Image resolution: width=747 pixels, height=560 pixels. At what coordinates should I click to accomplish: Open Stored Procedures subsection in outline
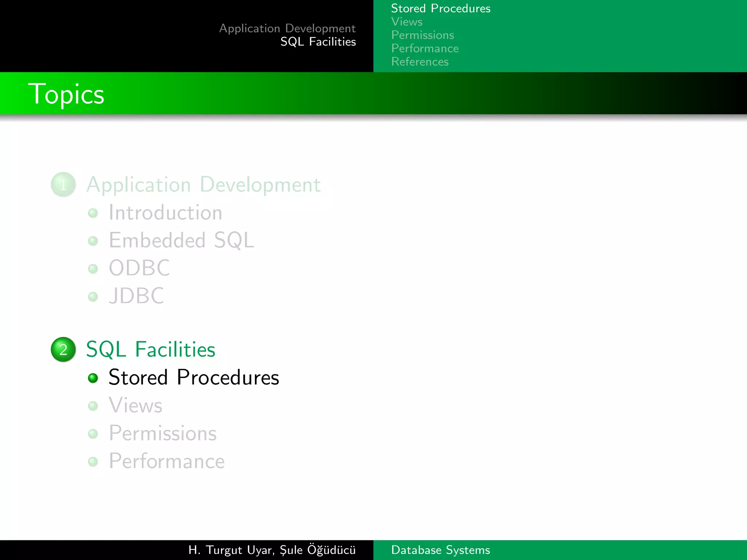click(194, 377)
